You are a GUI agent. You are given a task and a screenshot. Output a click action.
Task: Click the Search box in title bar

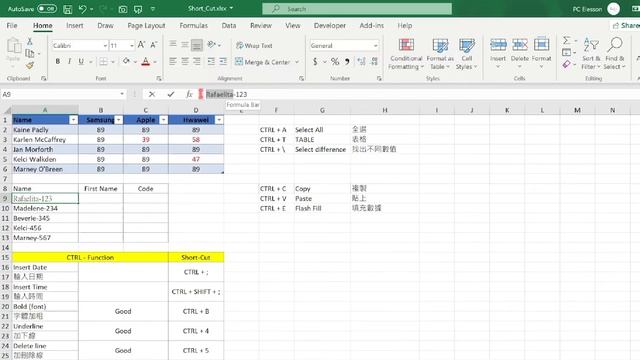pyautogui.click(x=357, y=9)
